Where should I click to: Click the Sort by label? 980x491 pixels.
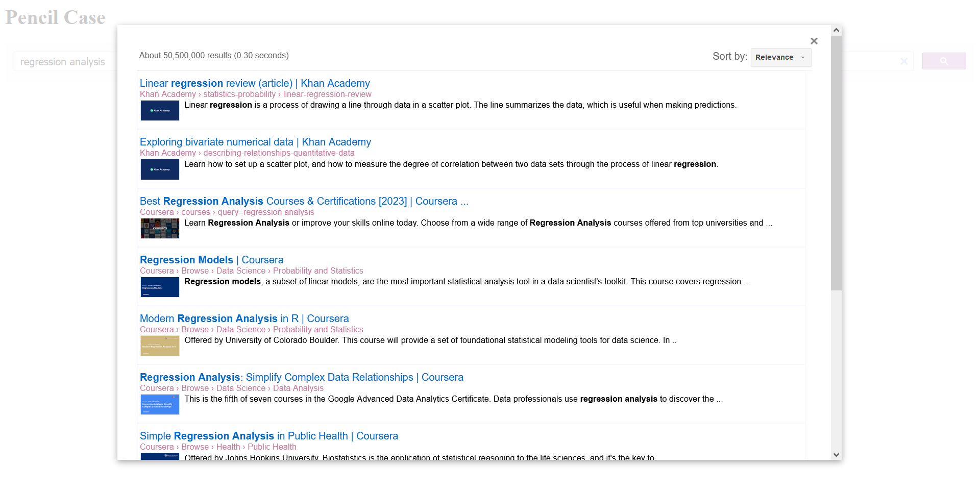tap(730, 56)
